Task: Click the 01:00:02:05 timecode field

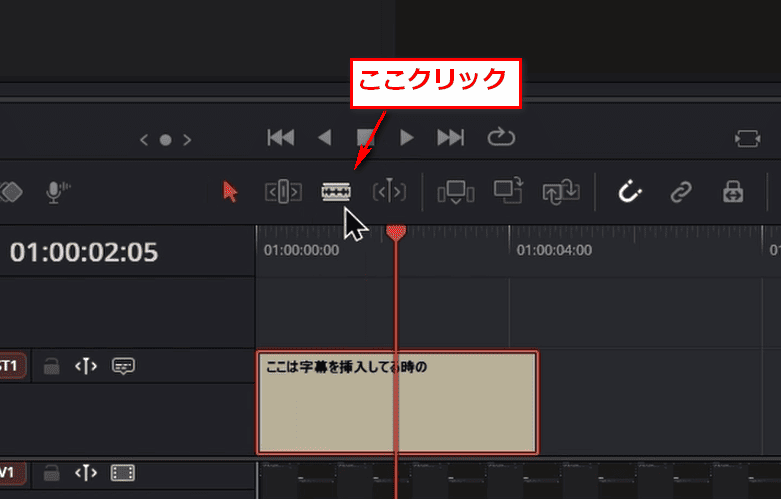Action: [84, 252]
